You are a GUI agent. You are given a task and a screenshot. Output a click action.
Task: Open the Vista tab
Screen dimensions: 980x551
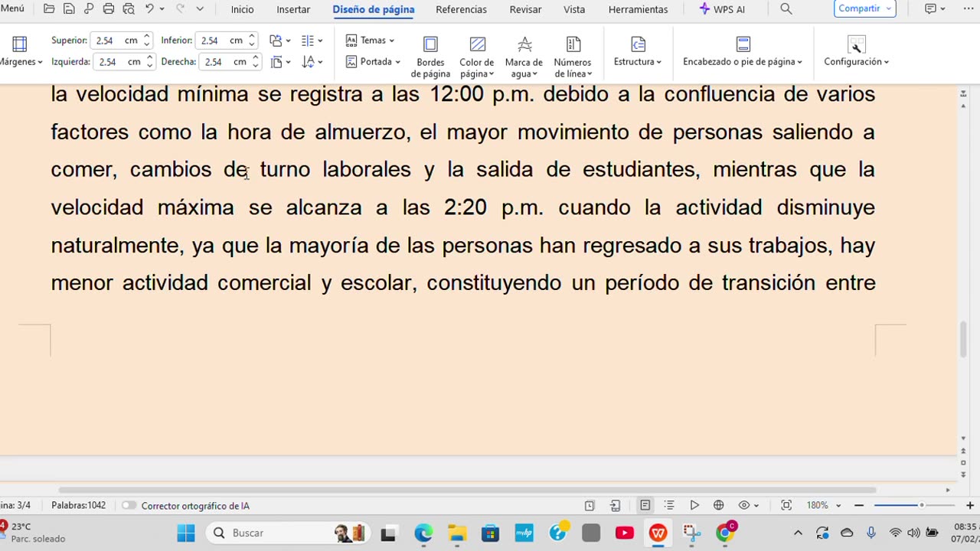[x=574, y=9]
